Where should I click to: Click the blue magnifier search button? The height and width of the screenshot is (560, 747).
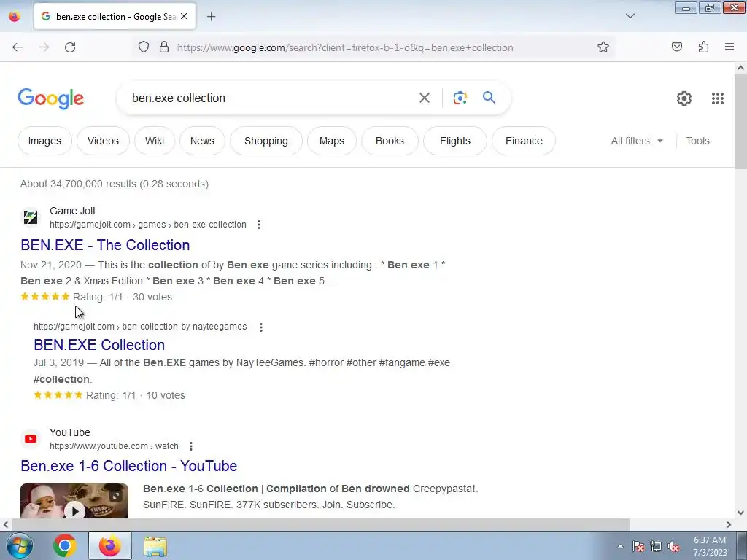(x=489, y=98)
